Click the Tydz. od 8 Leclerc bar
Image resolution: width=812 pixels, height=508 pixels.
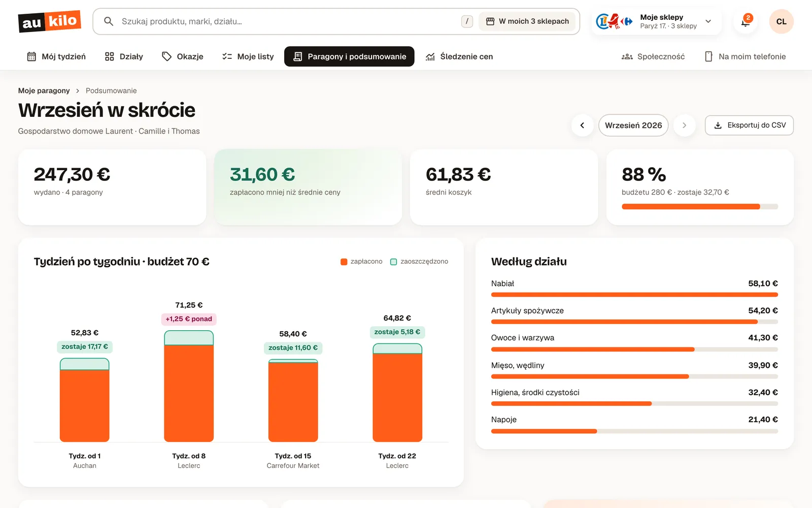(189, 386)
